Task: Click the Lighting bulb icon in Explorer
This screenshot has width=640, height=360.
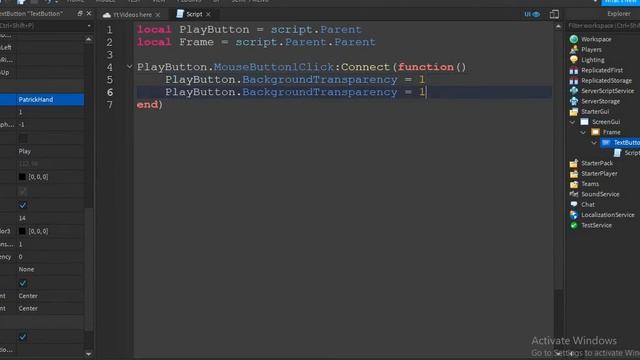Action: click(574, 60)
